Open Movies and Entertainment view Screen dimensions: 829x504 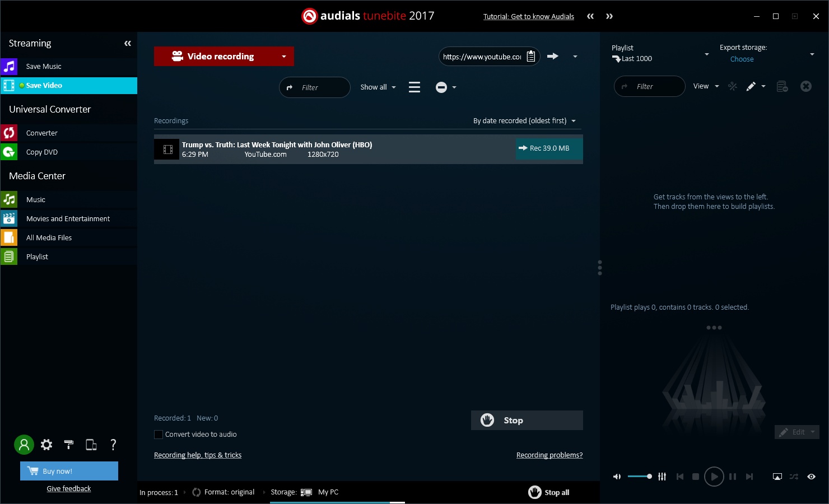click(x=68, y=218)
